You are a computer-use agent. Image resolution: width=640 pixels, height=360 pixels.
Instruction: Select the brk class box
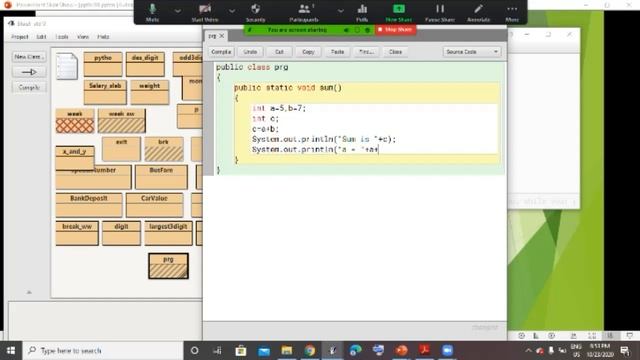coord(164,149)
